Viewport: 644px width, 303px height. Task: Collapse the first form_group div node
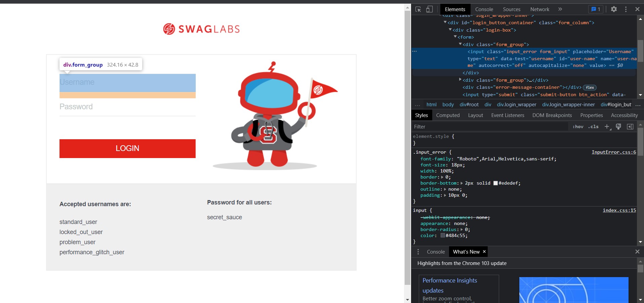point(460,44)
